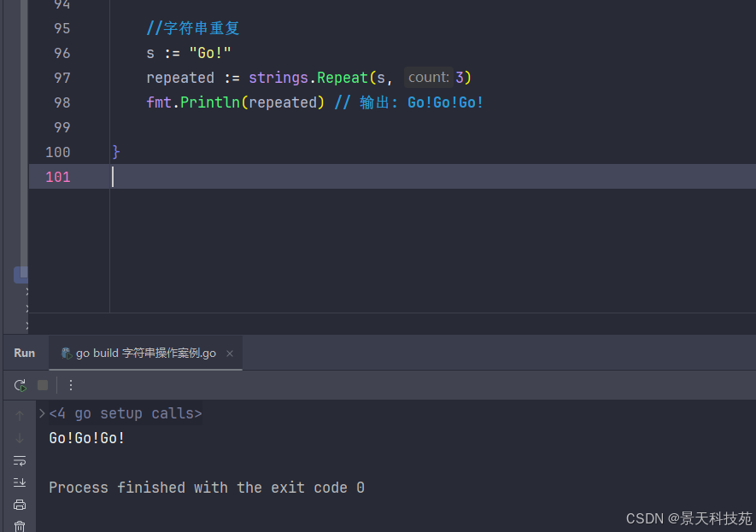This screenshot has width=756, height=532.
Task: Click the Run tool window label
Action: pyautogui.click(x=25, y=353)
